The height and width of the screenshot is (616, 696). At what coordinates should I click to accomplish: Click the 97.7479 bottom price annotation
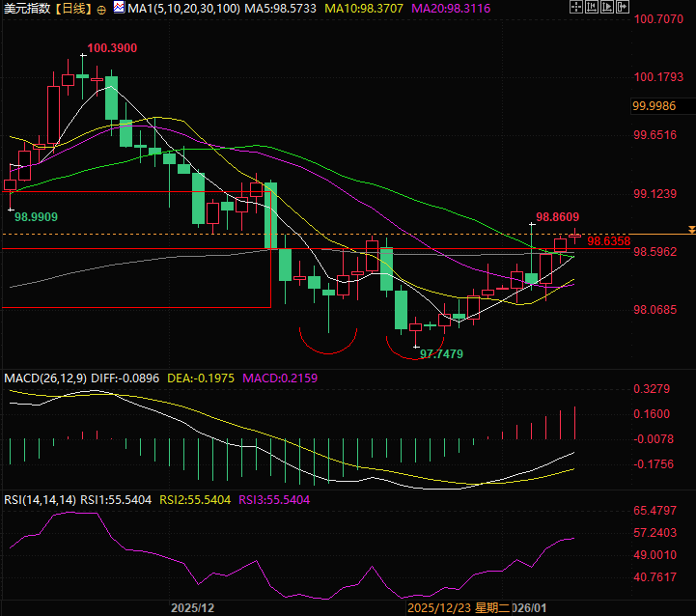point(441,354)
